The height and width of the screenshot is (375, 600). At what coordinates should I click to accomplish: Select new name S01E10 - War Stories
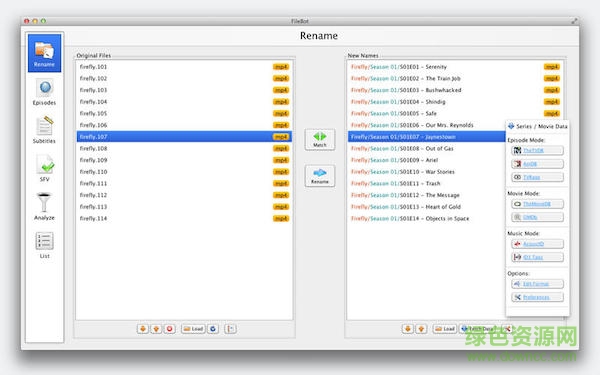point(427,172)
